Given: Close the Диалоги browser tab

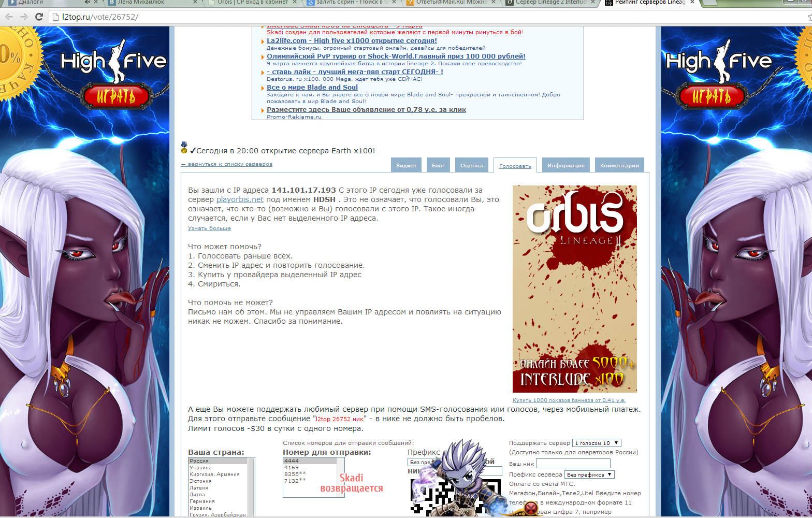Looking at the screenshot, I should [x=95, y=2].
